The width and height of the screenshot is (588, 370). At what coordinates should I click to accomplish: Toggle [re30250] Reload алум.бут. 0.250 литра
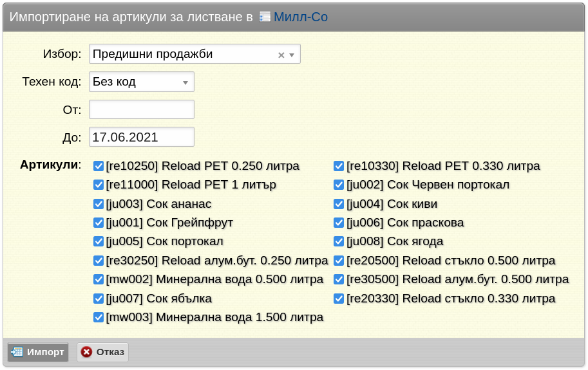99,260
